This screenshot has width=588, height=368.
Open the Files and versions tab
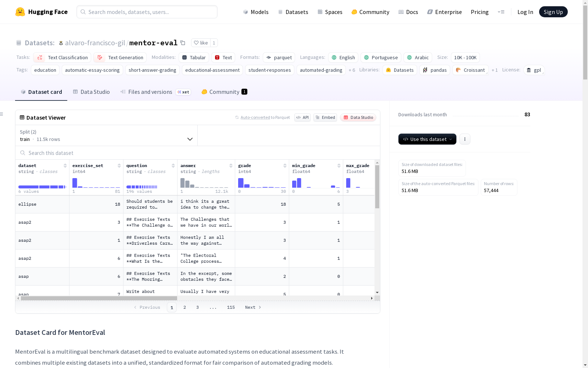coord(155,92)
